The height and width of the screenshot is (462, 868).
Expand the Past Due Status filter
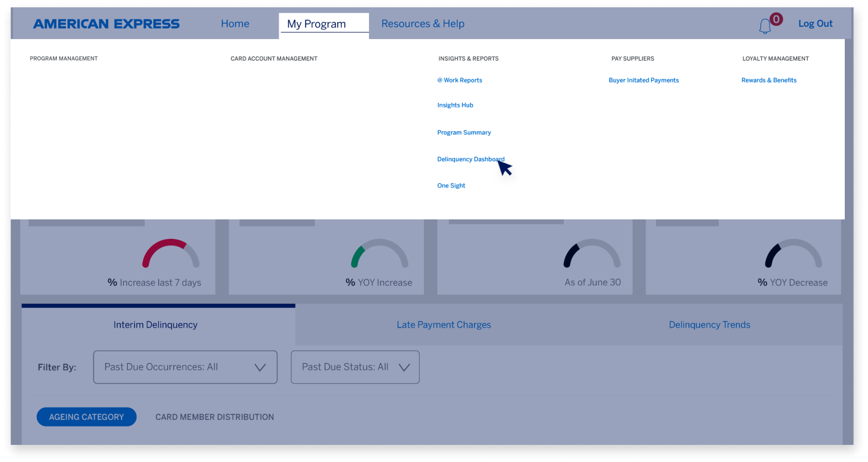355,367
